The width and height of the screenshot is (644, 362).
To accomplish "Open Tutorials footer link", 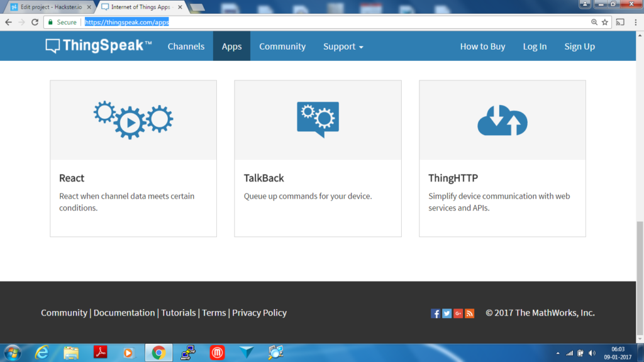I will click(x=178, y=313).
